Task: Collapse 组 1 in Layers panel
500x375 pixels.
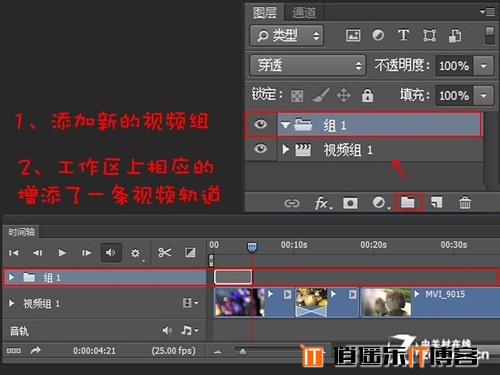Action: click(x=285, y=125)
